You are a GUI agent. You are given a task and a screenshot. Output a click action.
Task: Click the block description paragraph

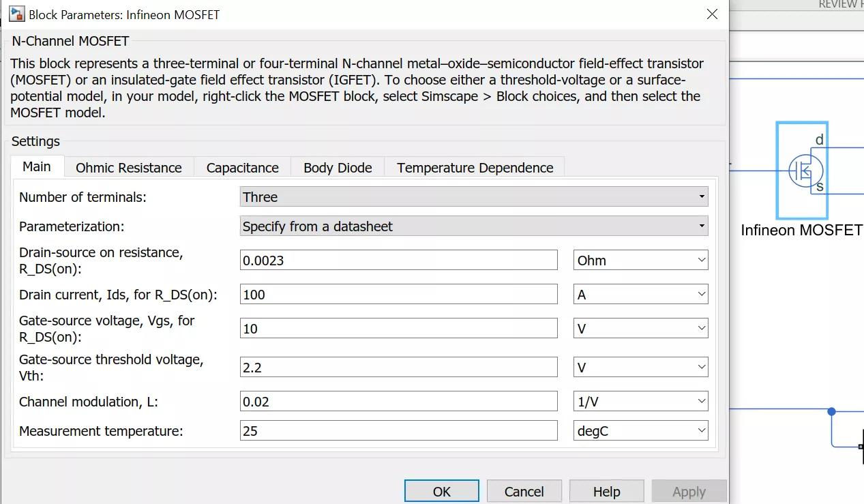click(x=357, y=88)
